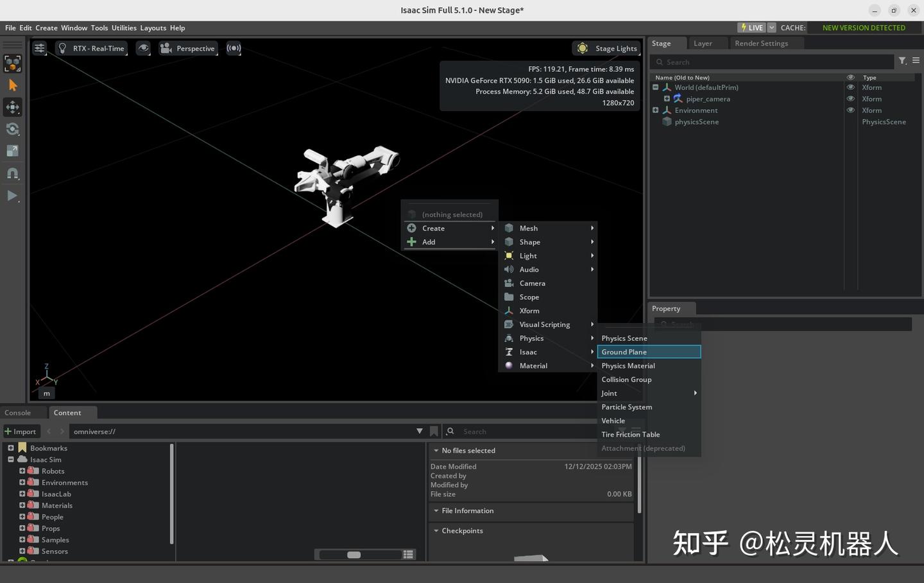Image resolution: width=924 pixels, height=583 pixels.
Task: Click the Import button in Content panel
Action: 21,431
